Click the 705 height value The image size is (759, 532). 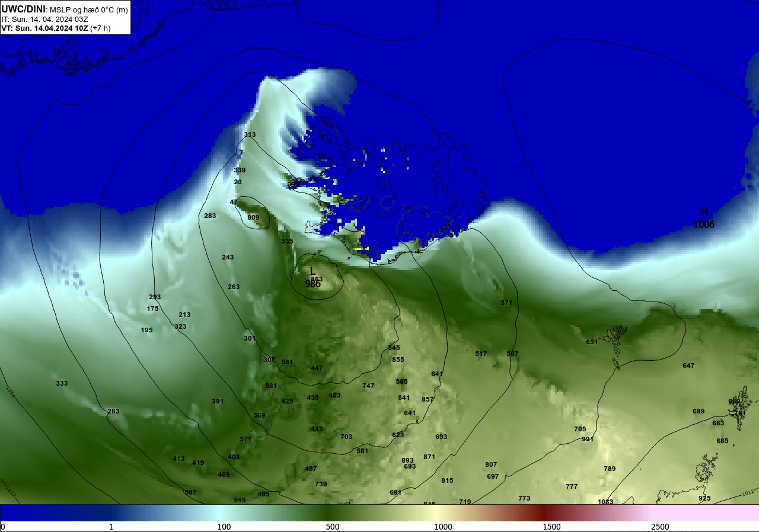click(580, 429)
